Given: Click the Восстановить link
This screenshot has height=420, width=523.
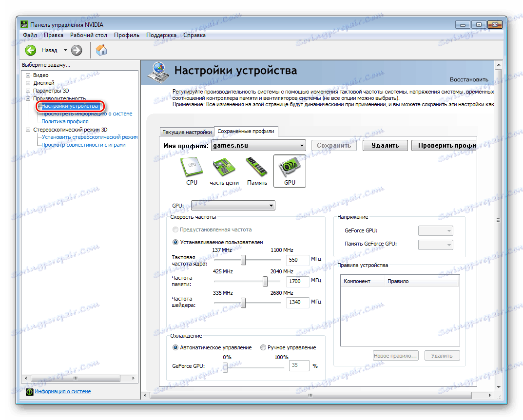Looking at the screenshot, I should point(469,80).
